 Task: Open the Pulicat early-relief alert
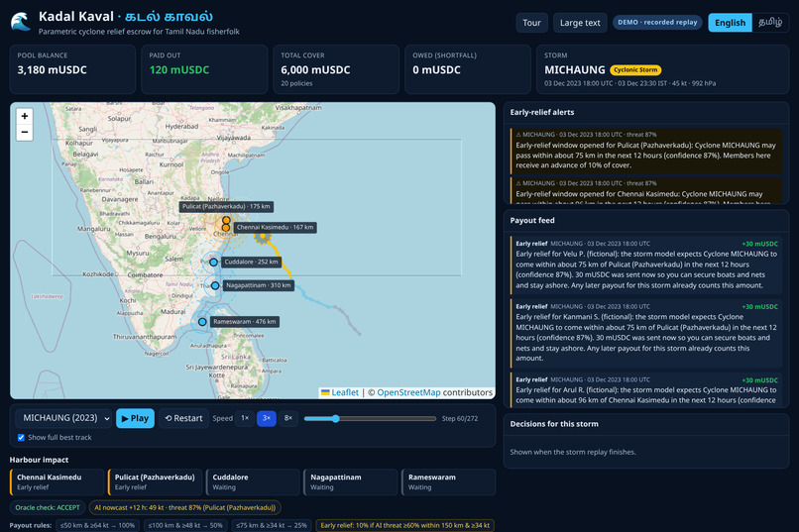(646, 151)
